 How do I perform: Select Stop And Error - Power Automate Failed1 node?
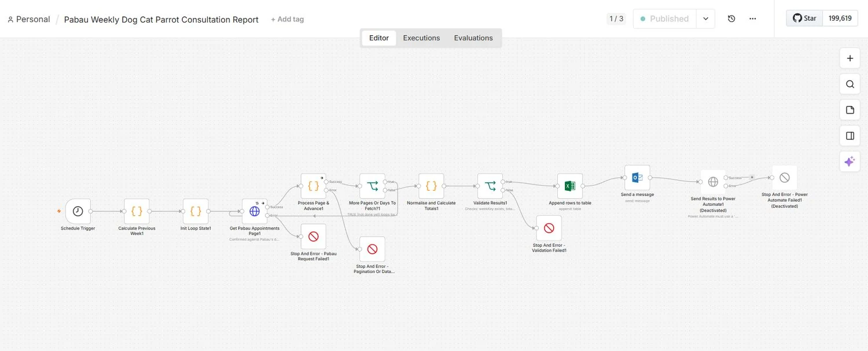[785, 178]
